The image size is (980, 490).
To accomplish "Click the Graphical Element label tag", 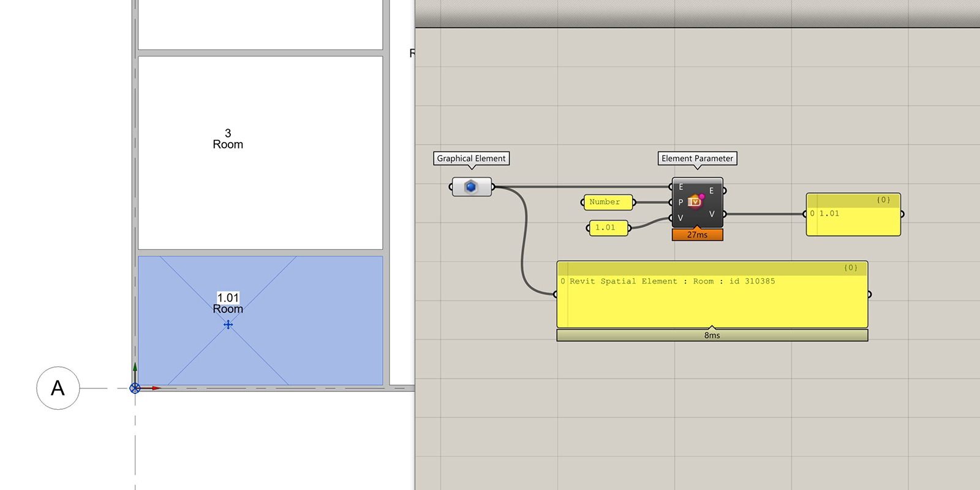I will [x=471, y=159].
